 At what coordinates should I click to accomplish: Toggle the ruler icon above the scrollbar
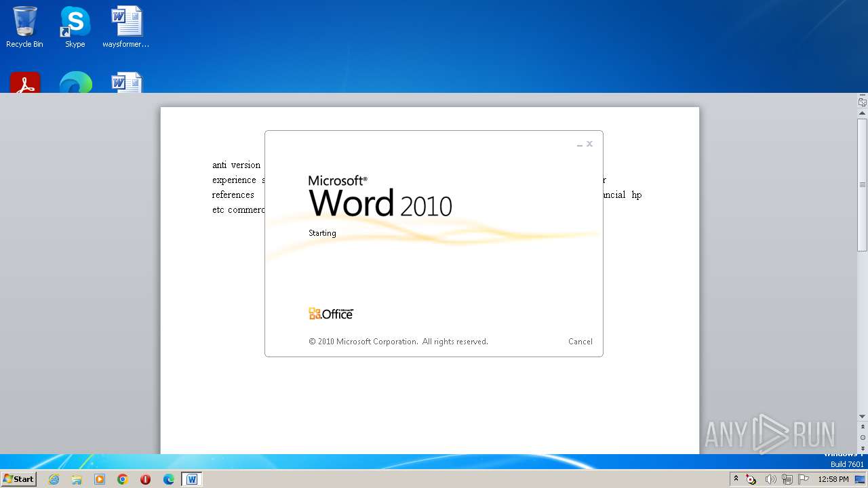(863, 102)
